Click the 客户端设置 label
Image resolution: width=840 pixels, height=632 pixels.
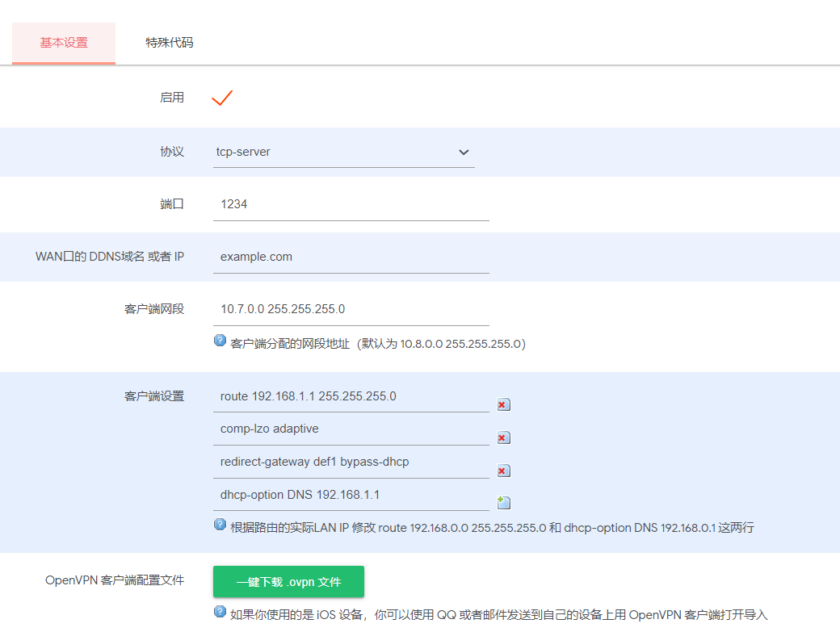(154, 396)
